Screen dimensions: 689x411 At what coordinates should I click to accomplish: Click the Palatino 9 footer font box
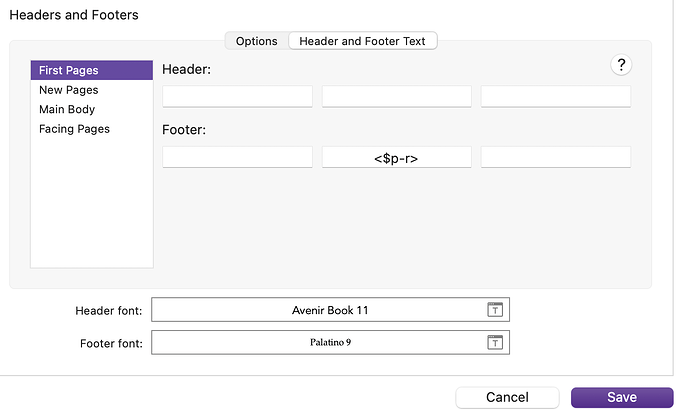click(x=330, y=342)
